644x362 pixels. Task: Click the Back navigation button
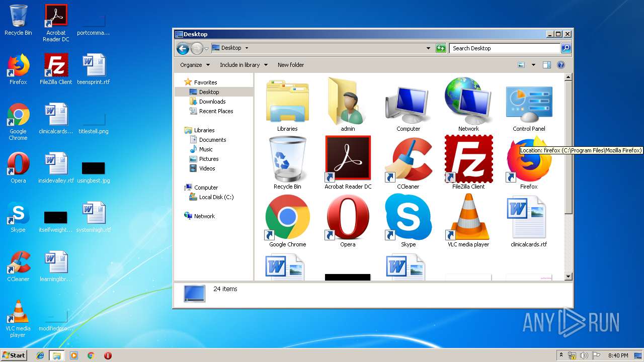183,48
